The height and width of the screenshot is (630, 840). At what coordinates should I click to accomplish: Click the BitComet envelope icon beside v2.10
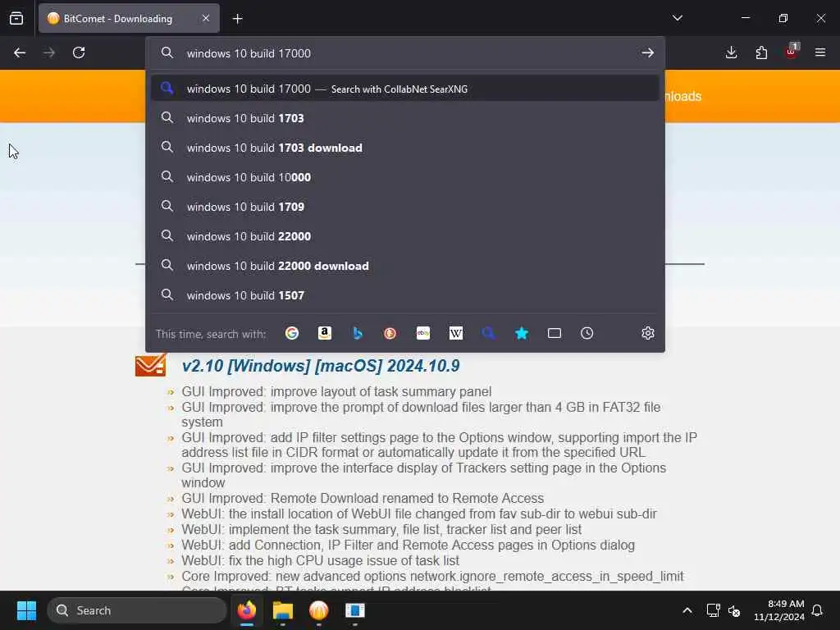[151, 365]
